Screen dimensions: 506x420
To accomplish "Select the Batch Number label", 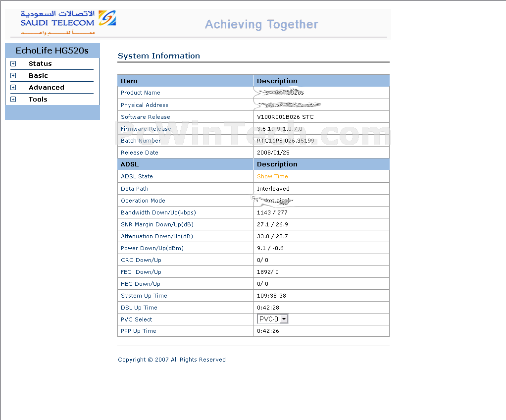I will (x=141, y=141).
